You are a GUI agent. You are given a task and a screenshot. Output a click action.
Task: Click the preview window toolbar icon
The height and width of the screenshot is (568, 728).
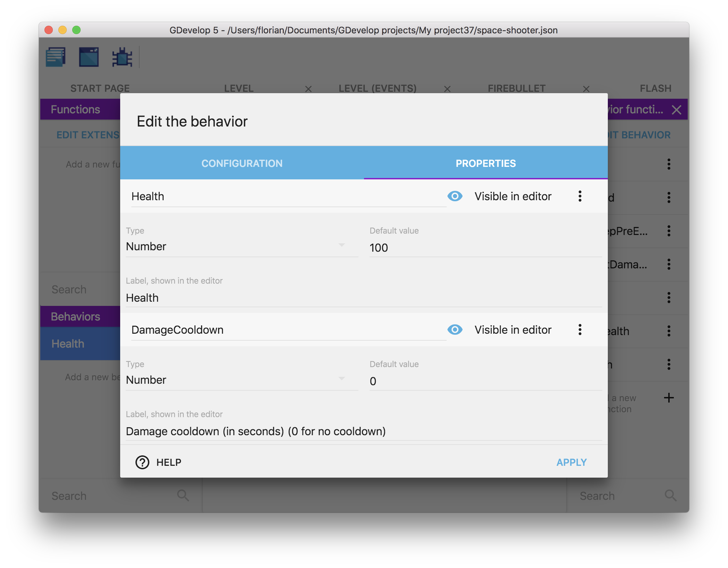point(89,57)
